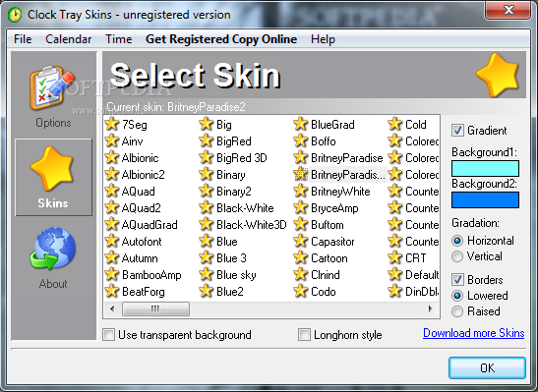This screenshot has width=538, height=392.
Task: Close the Clock Tray Skins window
Action: click(x=509, y=10)
